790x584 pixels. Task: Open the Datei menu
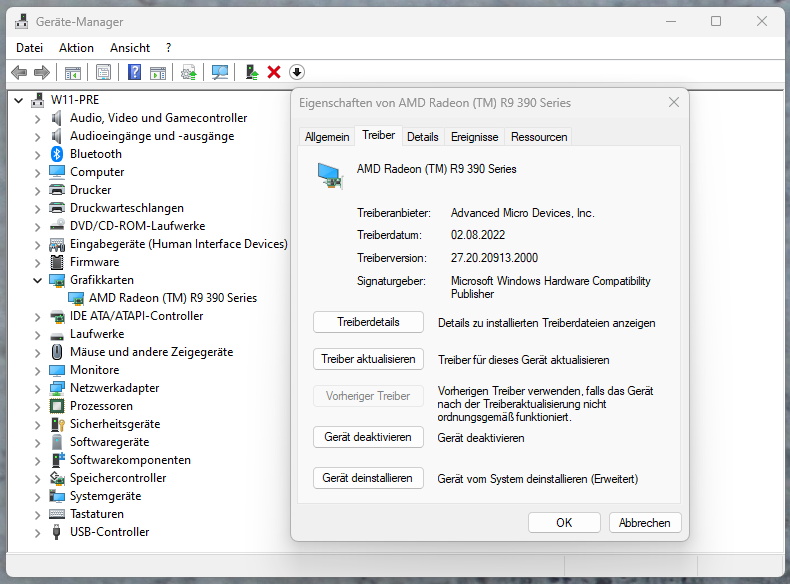(29, 48)
